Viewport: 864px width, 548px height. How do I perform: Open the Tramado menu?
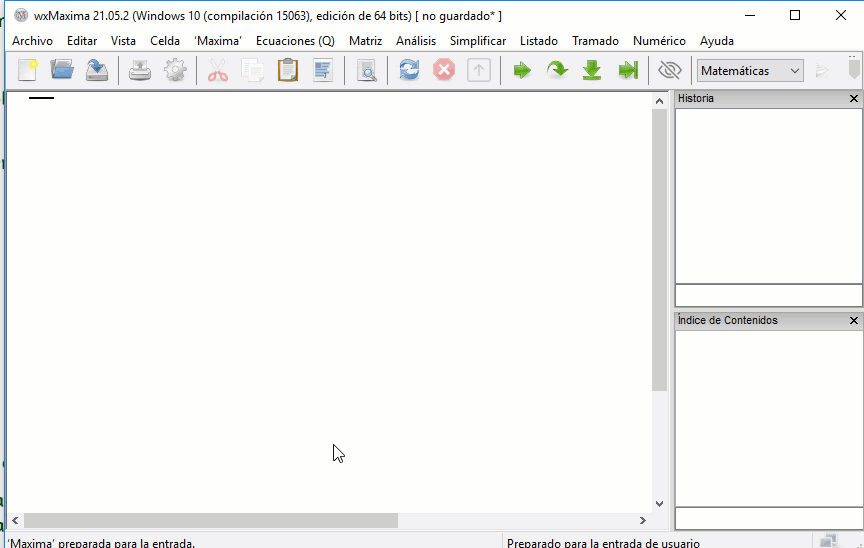(x=595, y=41)
